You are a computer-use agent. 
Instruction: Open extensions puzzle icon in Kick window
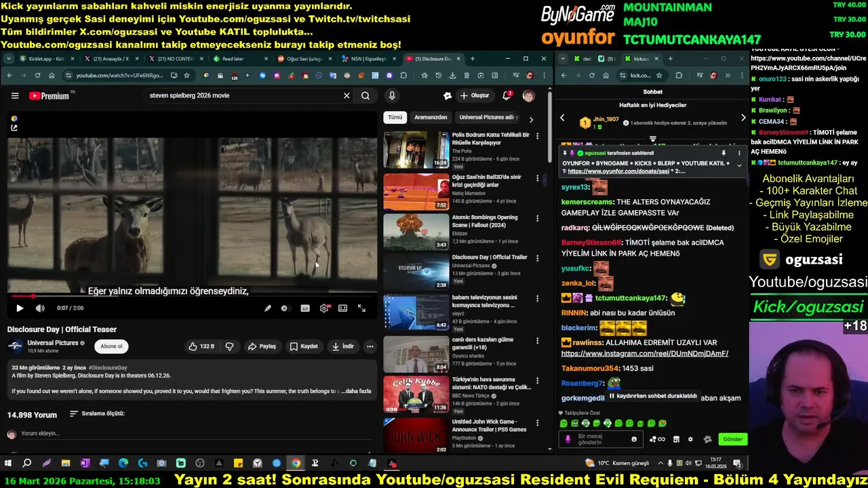pyautogui.click(x=679, y=75)
